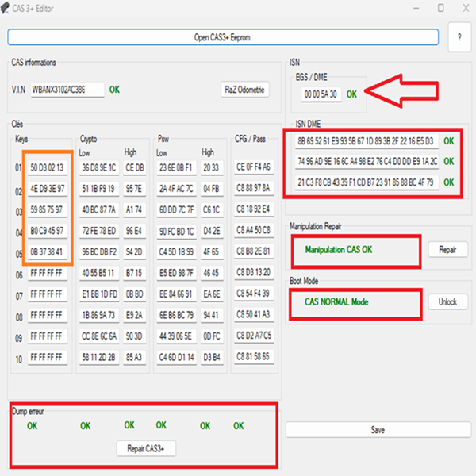
Task: Select CFG / Pass field C8 18 92 E4
Action: (254, 209)
